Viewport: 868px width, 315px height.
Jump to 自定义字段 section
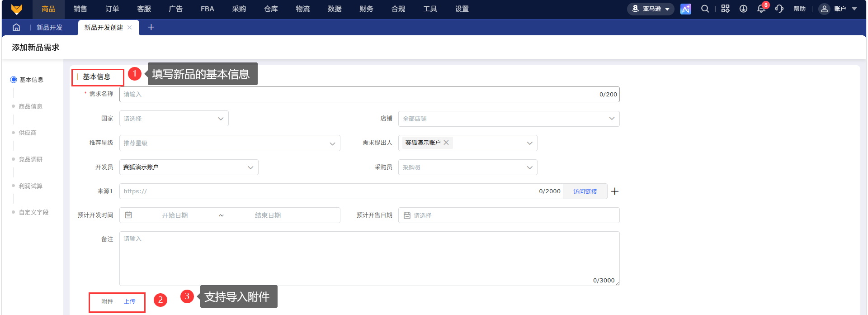(x=33, y=212)
